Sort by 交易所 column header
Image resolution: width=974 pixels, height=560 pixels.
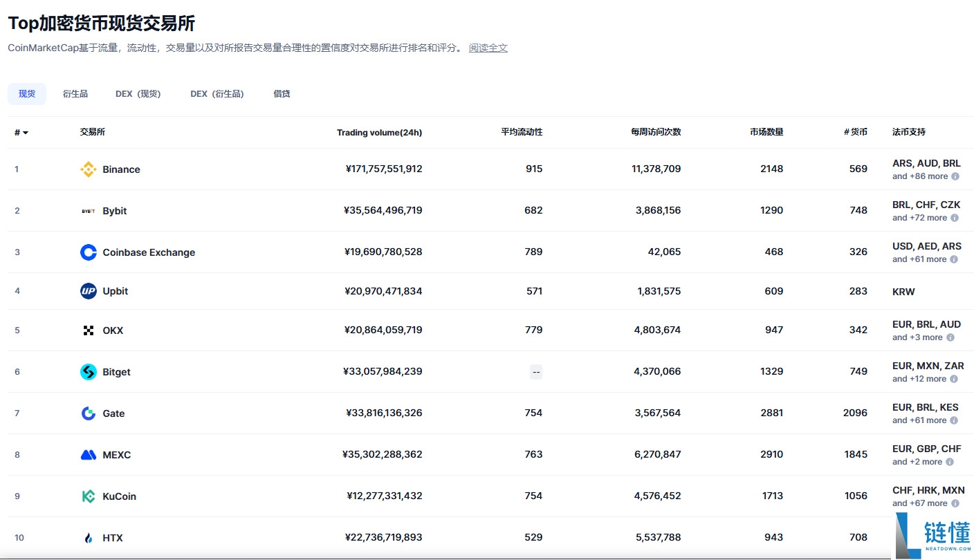[x=93, y=132]
